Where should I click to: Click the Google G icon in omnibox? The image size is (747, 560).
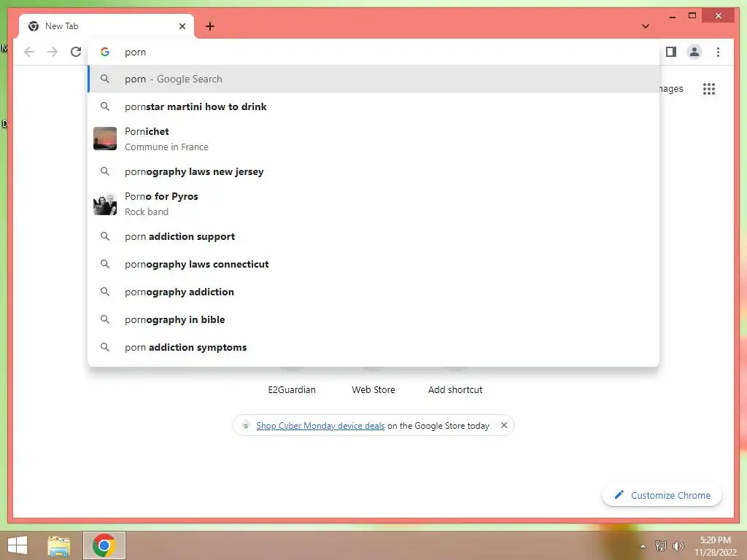click(x=105, y=52)
